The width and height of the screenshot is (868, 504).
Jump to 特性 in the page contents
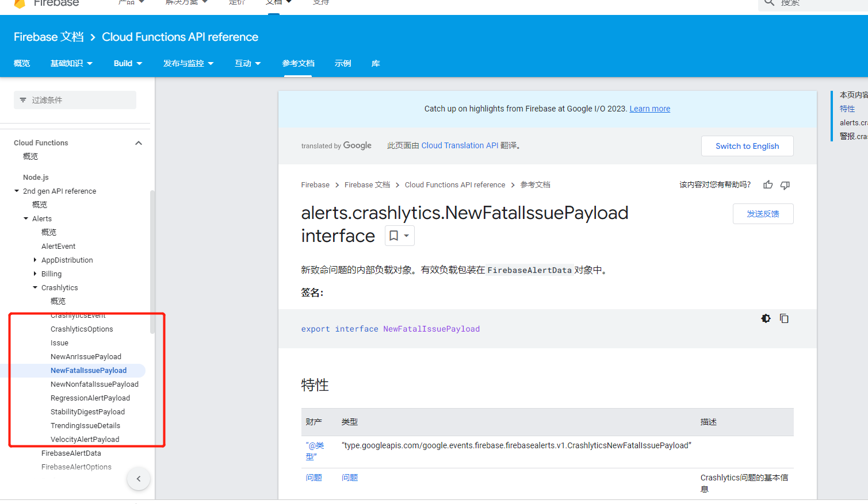(x=847, y=109)
